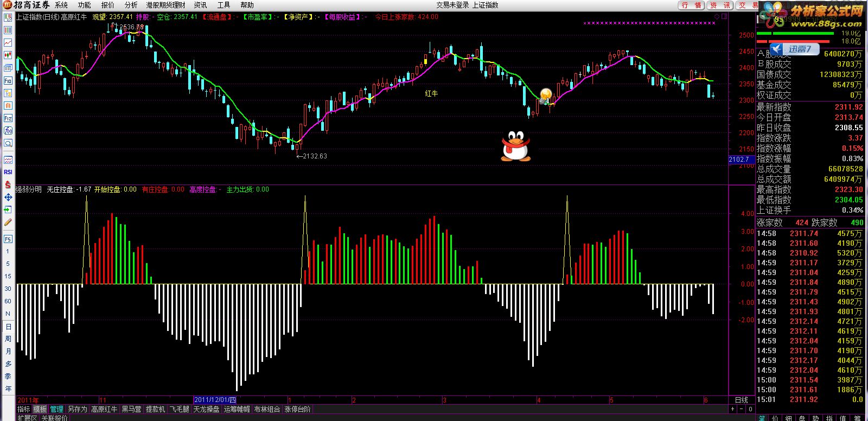This screenshot has height=421, width=868.
Task: Click the red S dollar sidebar icon
Action: point(8,184)
